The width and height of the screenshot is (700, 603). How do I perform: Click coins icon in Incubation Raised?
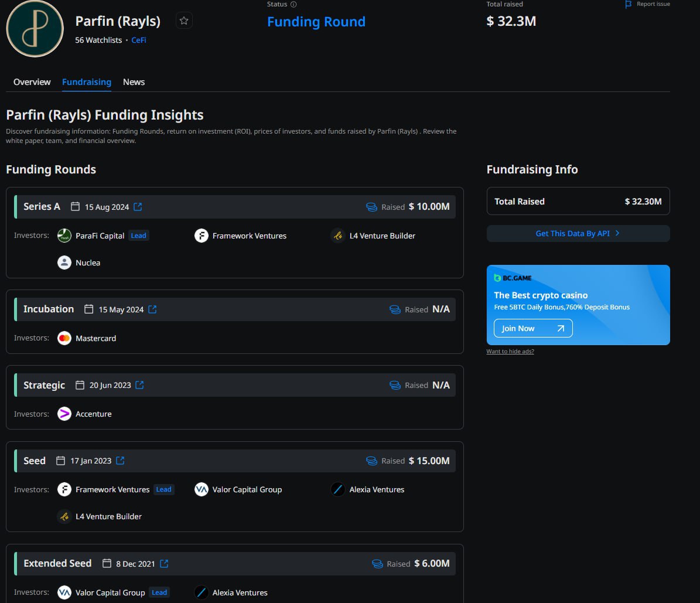[395, 309]
